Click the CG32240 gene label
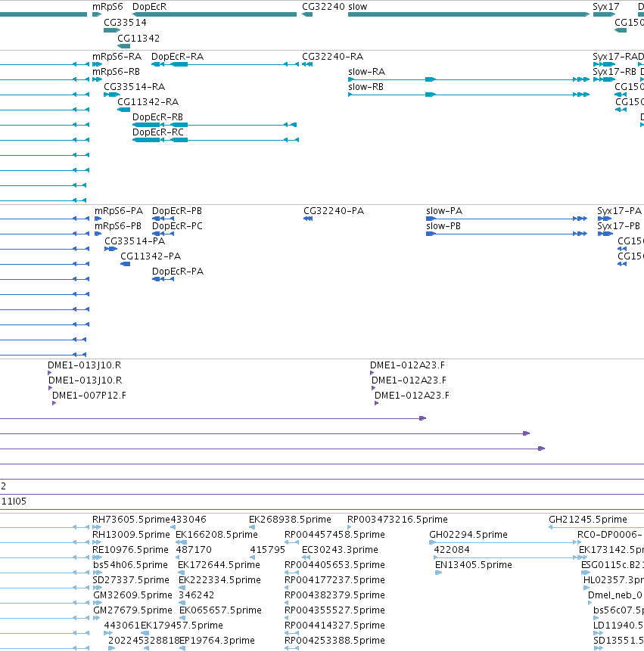Image resolution: width=644 pixels, height=652 pixels. coord(323,7)
